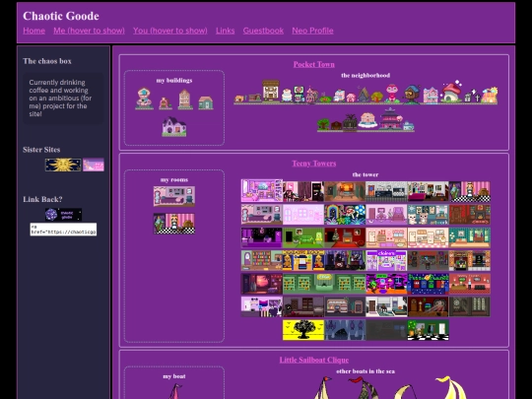
Task: Click the Alice checkered-floor room under my rooms
Action: coord(174,224)
